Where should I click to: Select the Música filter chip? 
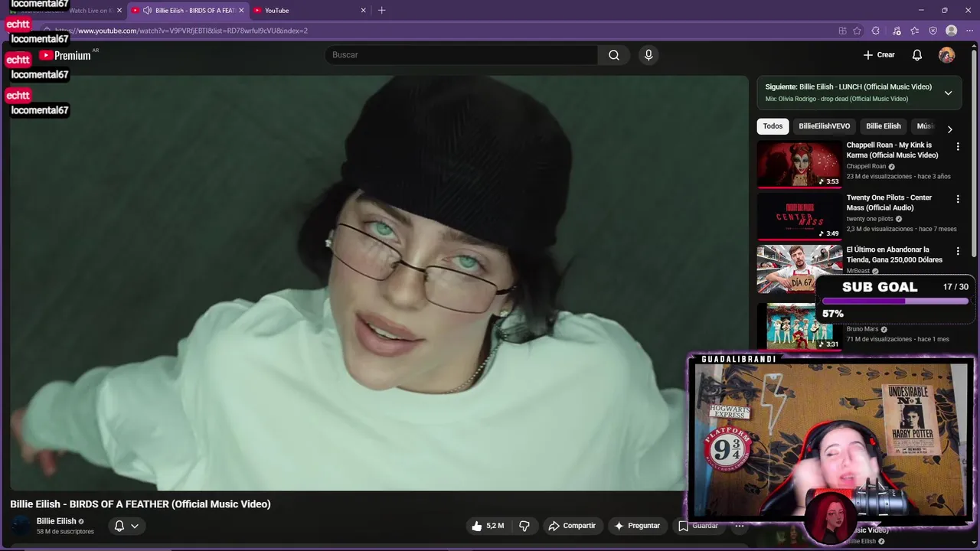pos(926,126)
